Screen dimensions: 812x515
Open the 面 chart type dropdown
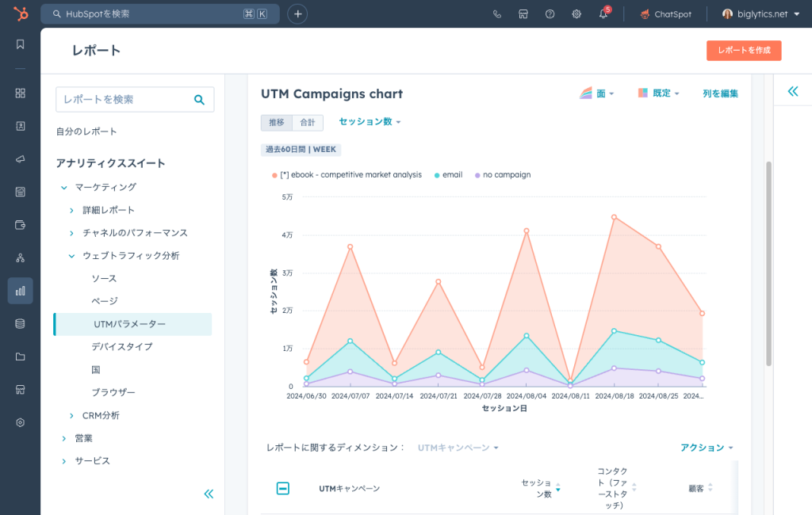click(x=597, y=93)
